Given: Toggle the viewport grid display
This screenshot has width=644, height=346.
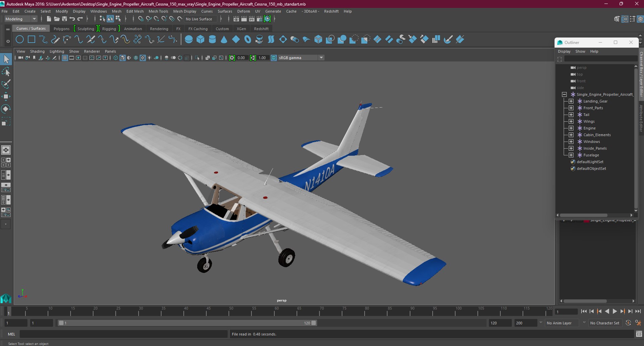Looking at the screenshot, I should click(65, 58).
